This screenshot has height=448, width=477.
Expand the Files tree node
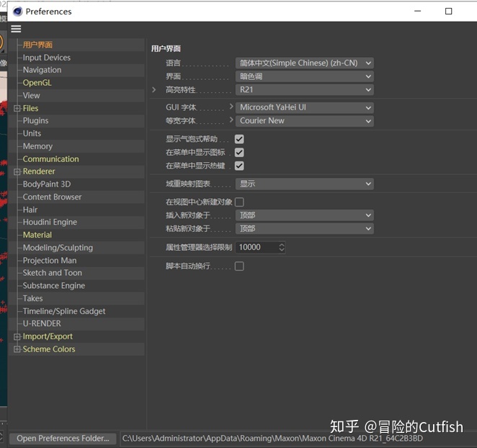[x=17, y=108]
